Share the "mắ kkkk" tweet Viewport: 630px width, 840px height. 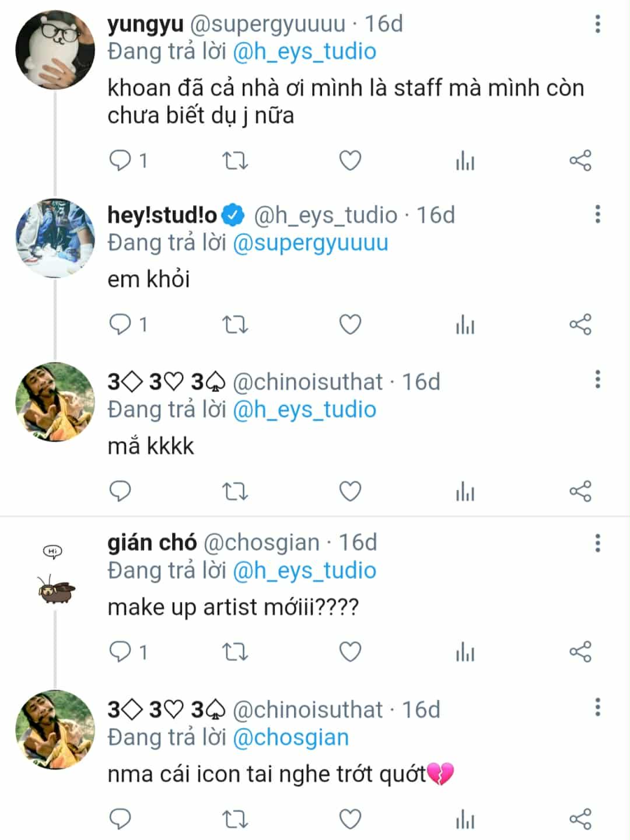(x=580, y=491)
